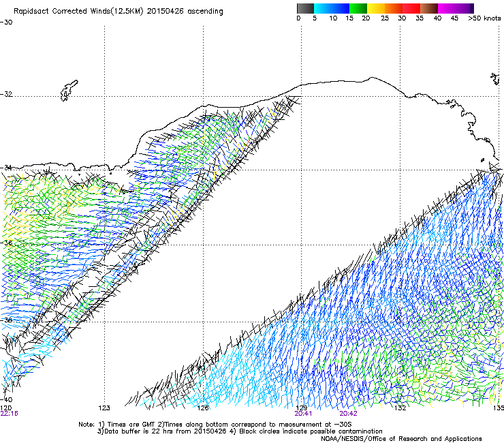Click the gray 0-5 knots legend swatch
This screenshot has height=443, width=504.
point(305,8)
